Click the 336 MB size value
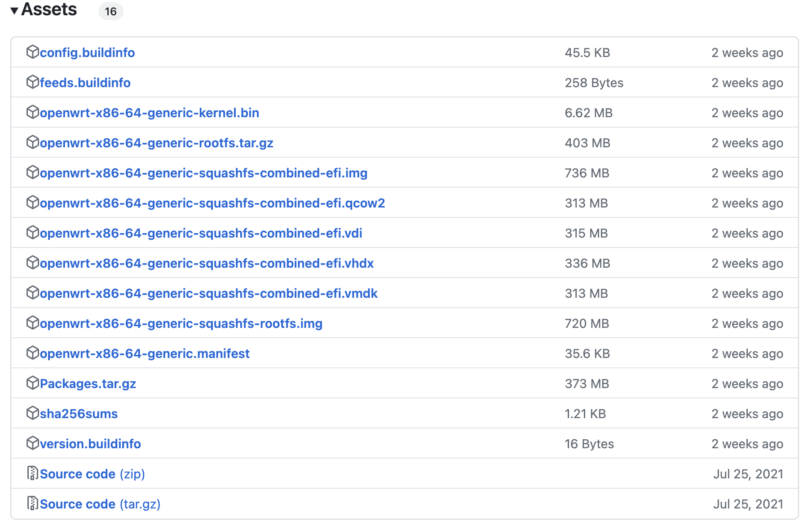 pyautogui.click(x=587, y=263)
